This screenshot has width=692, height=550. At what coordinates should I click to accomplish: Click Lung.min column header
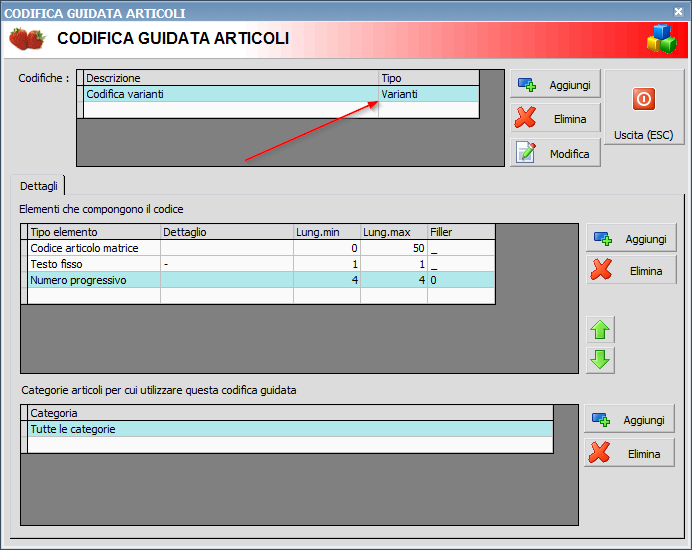327,232
